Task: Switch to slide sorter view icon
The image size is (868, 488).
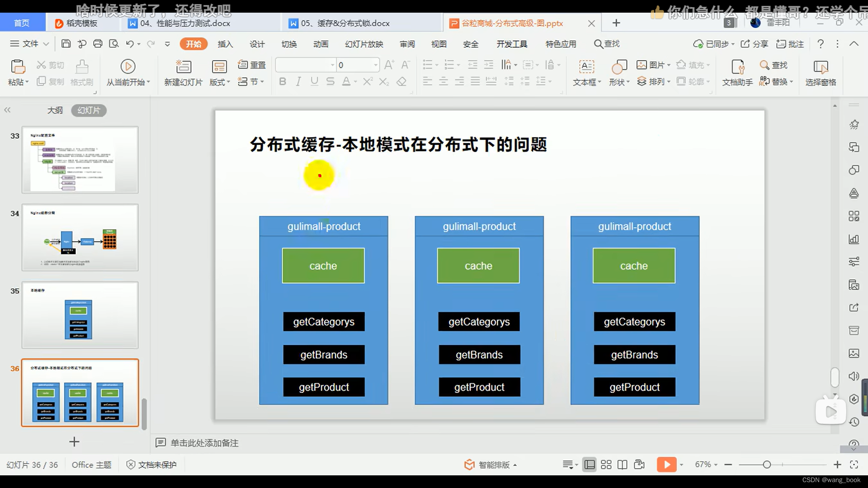Action: pos(606,465)
